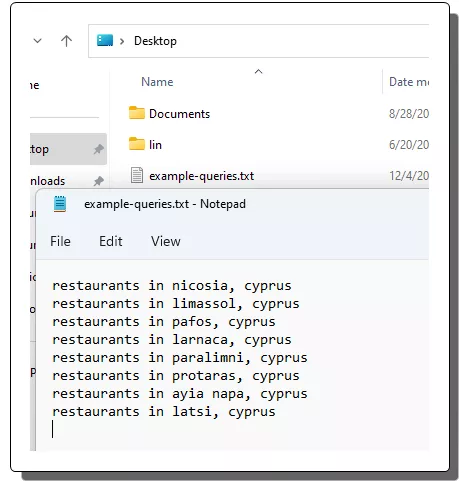The image size is (459, 481).
Task: Expand the chevron before Desktop in the address bar
Action: coord(122,41)
